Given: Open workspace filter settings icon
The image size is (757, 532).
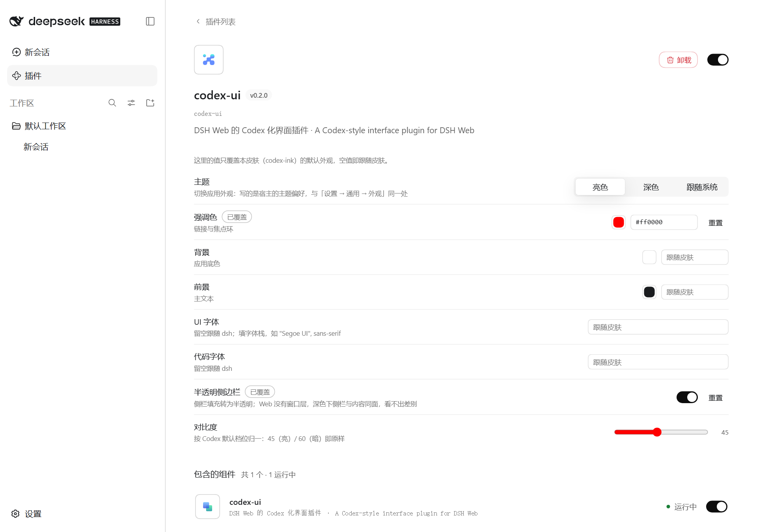Looking at the screenshot, I should pos(131,103).
